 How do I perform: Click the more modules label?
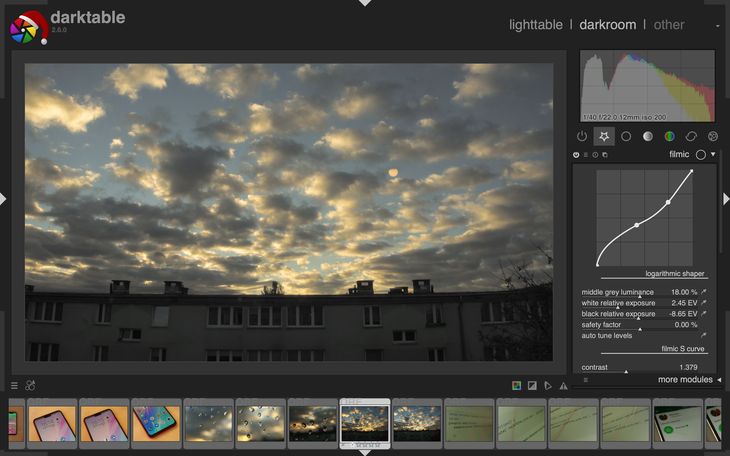coord(685,380)
